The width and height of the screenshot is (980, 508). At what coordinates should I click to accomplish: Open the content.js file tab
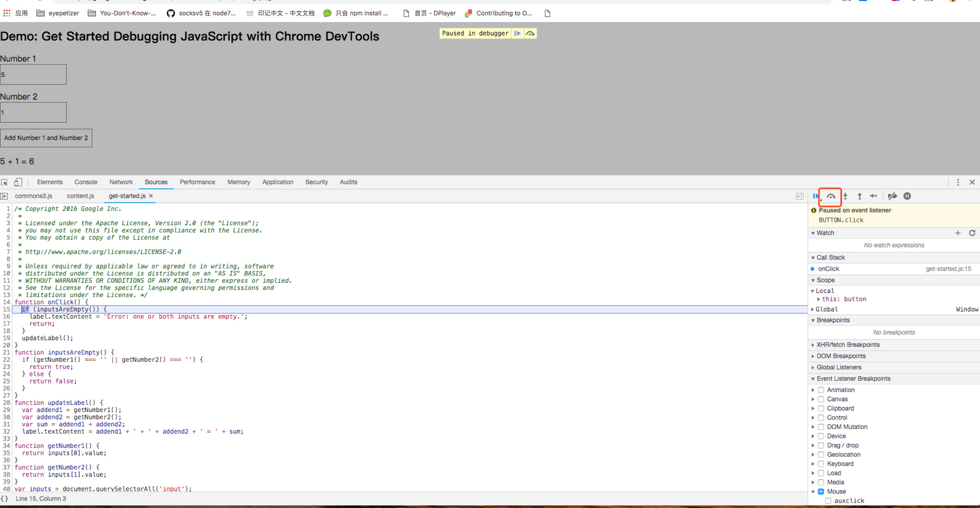[x=80, y=196]
